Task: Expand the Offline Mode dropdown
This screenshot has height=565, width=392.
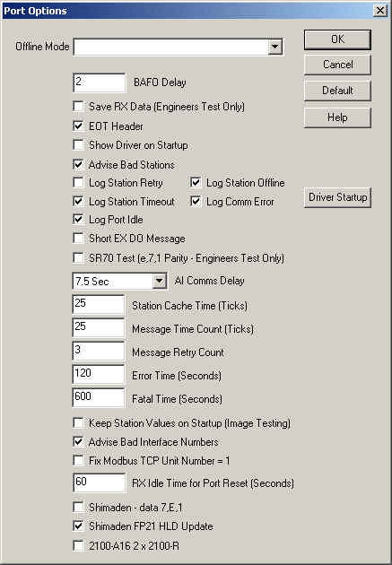Action: tap(274, 47)
